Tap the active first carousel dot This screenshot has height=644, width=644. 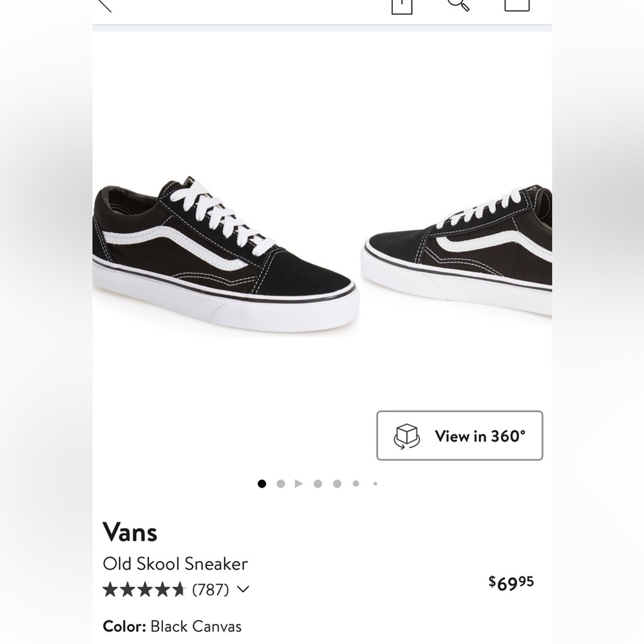261,483
